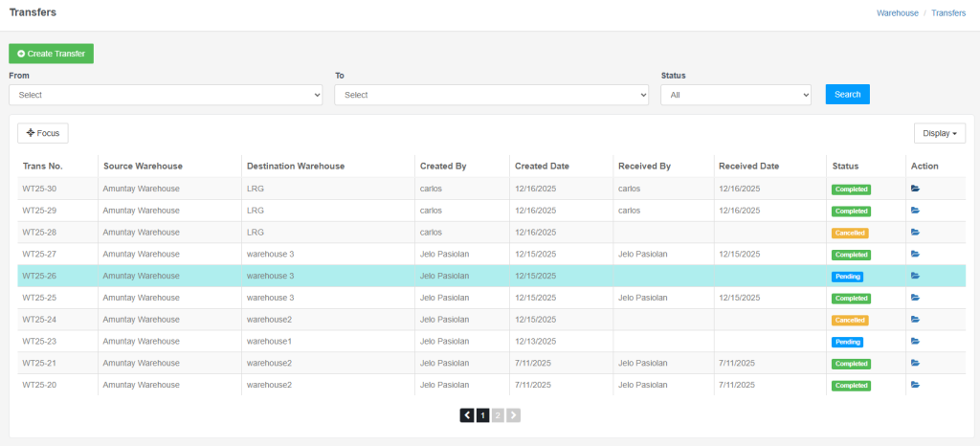Image resolution: width=980 pixels, height=446 pixels.
Task: Switch to page 2 of transfers
Action: (x=498, y=415)
